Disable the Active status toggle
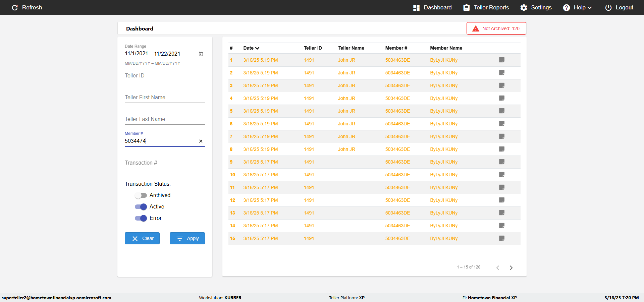The width and height of the screenshot is (644, 302). coord(141,207)
